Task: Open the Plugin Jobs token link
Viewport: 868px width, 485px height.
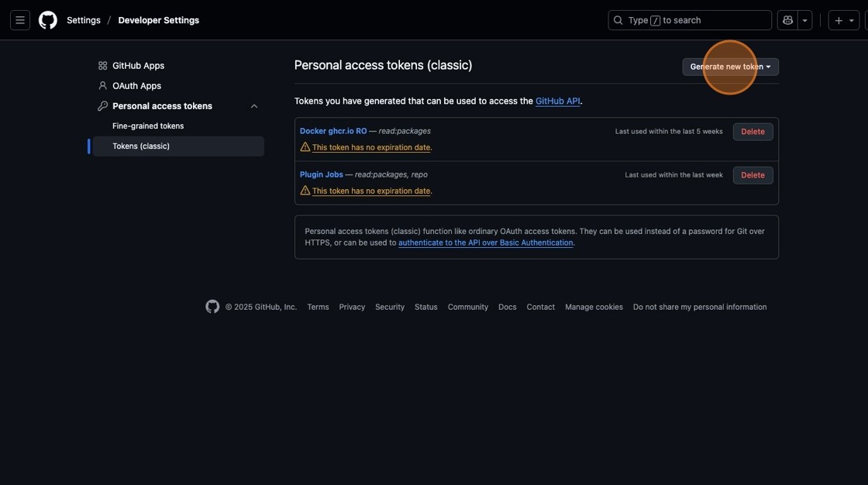Action: pyautogui.click(x=321, y=174)
